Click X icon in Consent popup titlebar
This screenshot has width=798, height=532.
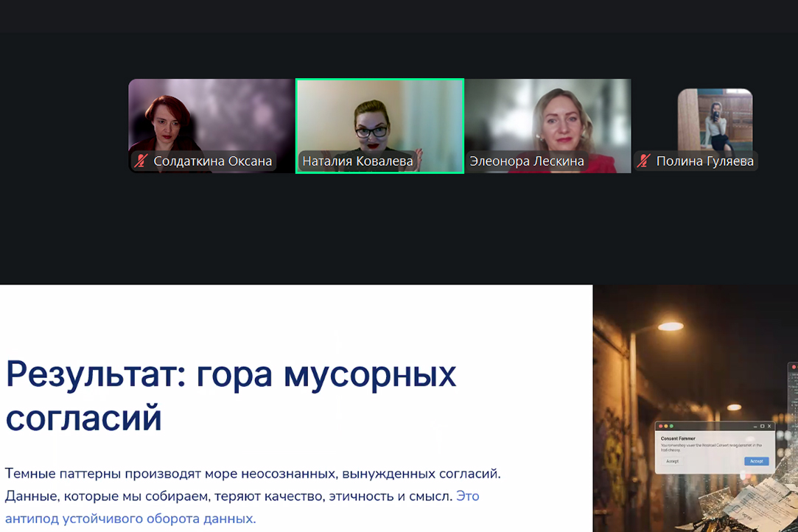click(770, 426)
